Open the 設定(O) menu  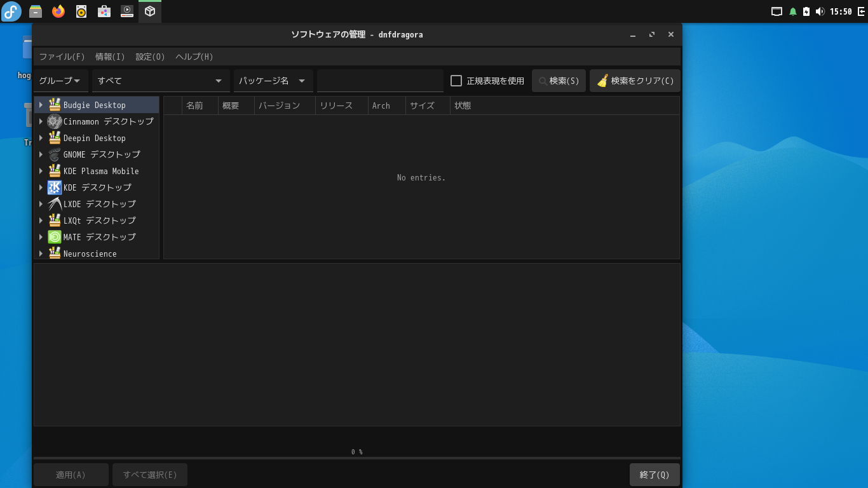tap(150, 57)
